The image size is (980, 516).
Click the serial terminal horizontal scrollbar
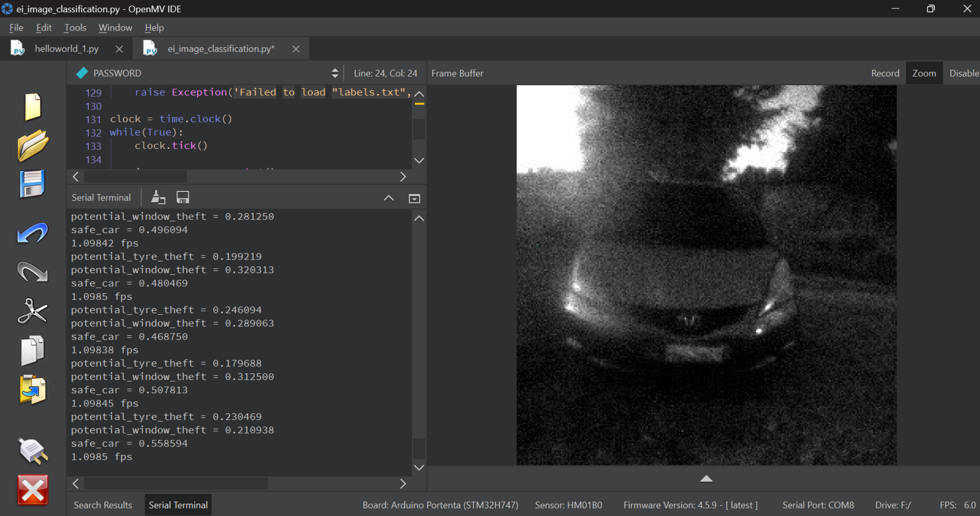coord(176,484)
